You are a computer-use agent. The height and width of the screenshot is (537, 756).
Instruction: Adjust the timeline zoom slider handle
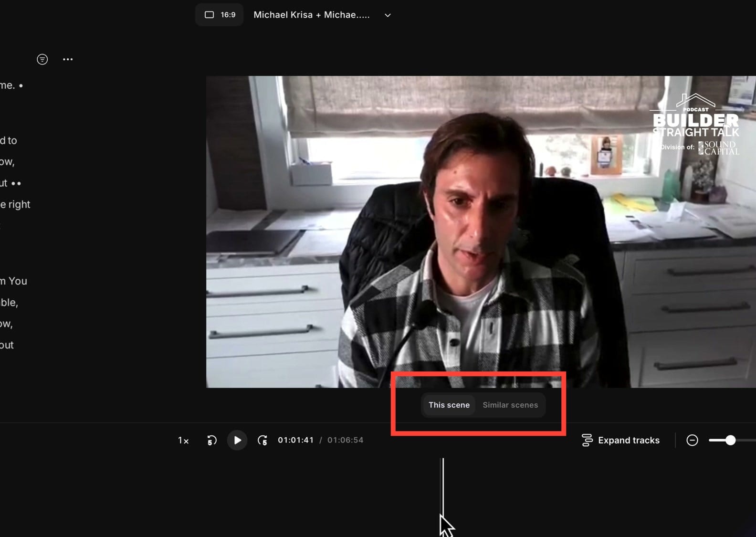pos(730,440)
